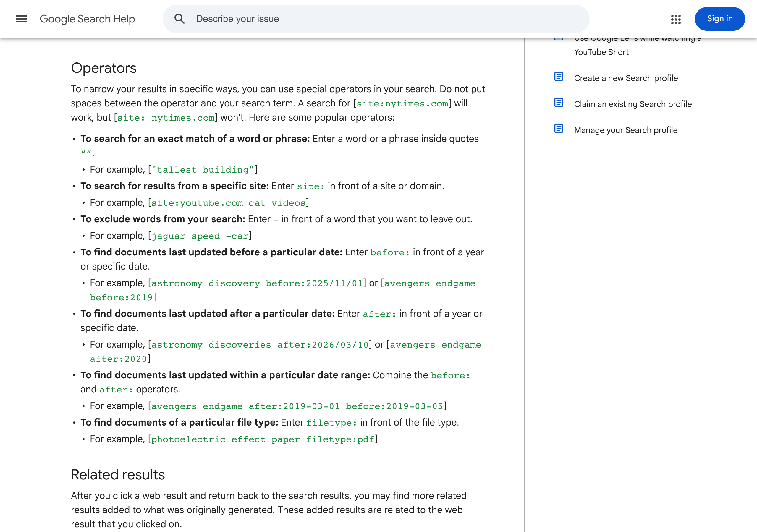Click the "tallest building" example text
The width and height of the screenshot is (757, 532).
pyautogui.click(x=203, y=170)
